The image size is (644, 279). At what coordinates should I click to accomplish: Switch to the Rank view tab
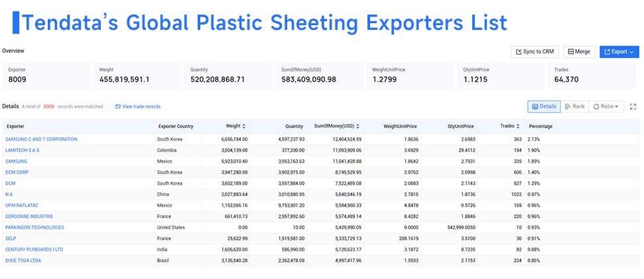click(x=574, y=106)
